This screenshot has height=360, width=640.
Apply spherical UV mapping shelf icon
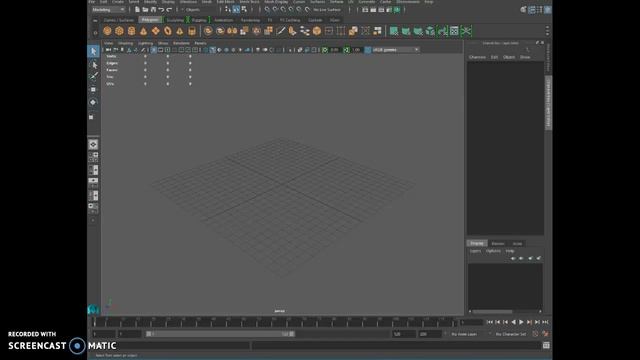(x=418, y=31)
